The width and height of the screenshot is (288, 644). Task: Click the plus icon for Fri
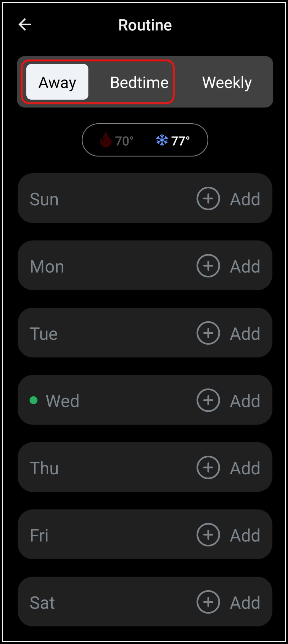tap(208, 535)
